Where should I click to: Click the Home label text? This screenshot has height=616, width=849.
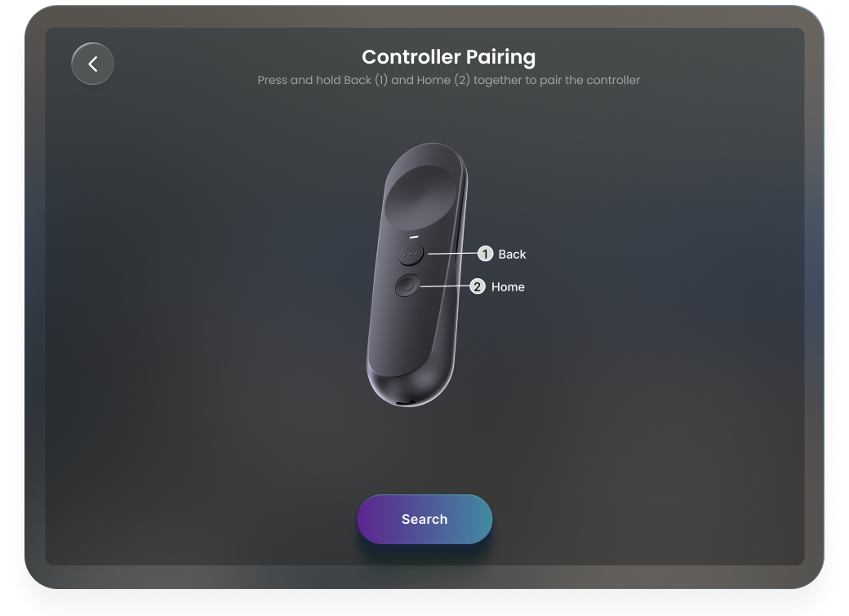[x=508, y=287]
